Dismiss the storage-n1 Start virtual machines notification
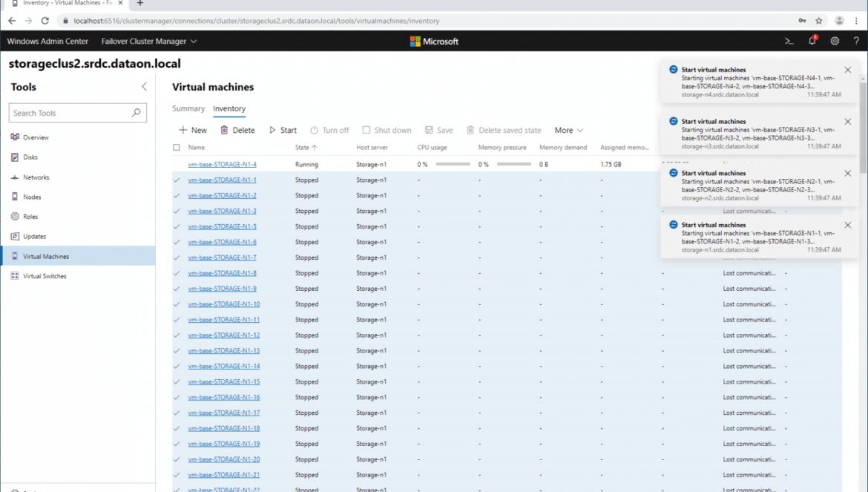The width and height of the screenshot is (868, 492). 847,226
